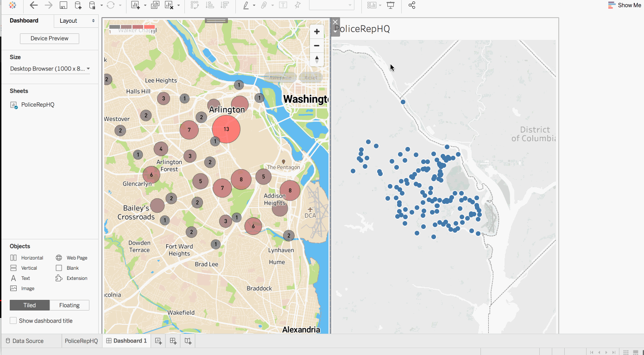Select the Blank object
Viewport: 644px width, 355px height.
pyautogui.click(x=67, y=268)
